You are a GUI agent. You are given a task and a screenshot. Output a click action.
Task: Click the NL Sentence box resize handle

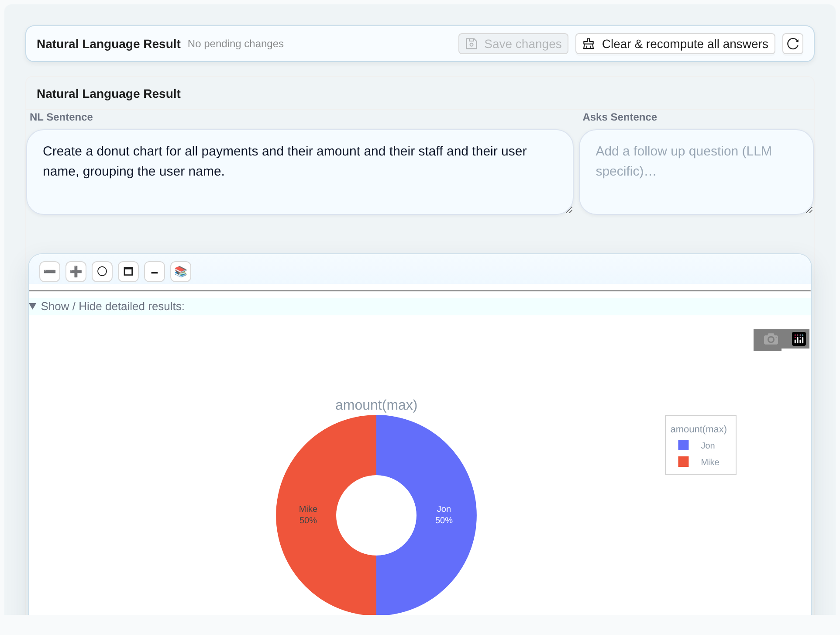[569, 211]
